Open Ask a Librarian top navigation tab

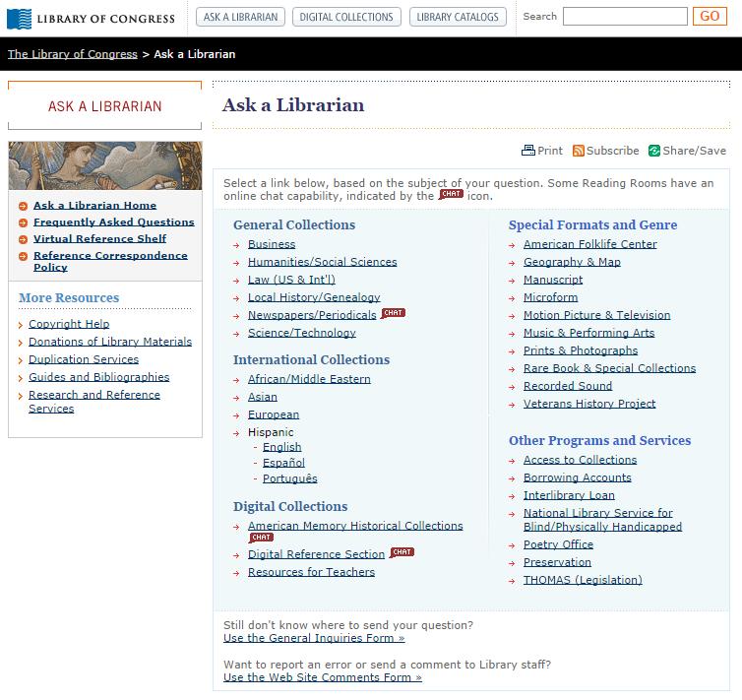point(240,17)
